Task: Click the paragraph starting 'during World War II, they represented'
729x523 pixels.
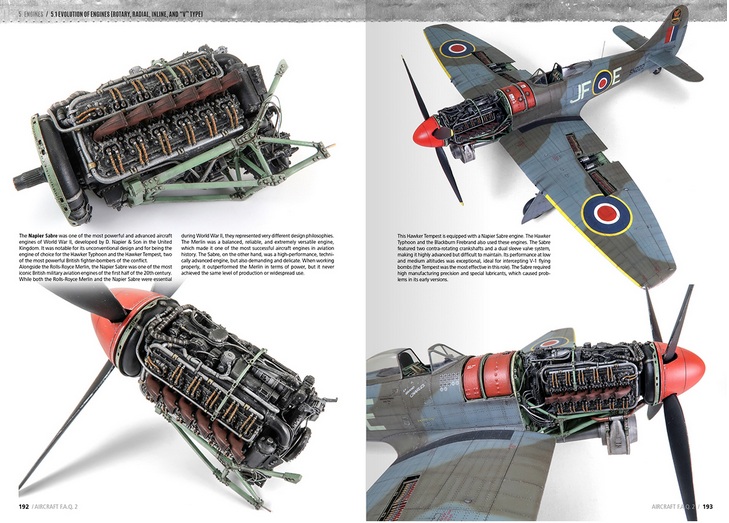Action: 257,254
